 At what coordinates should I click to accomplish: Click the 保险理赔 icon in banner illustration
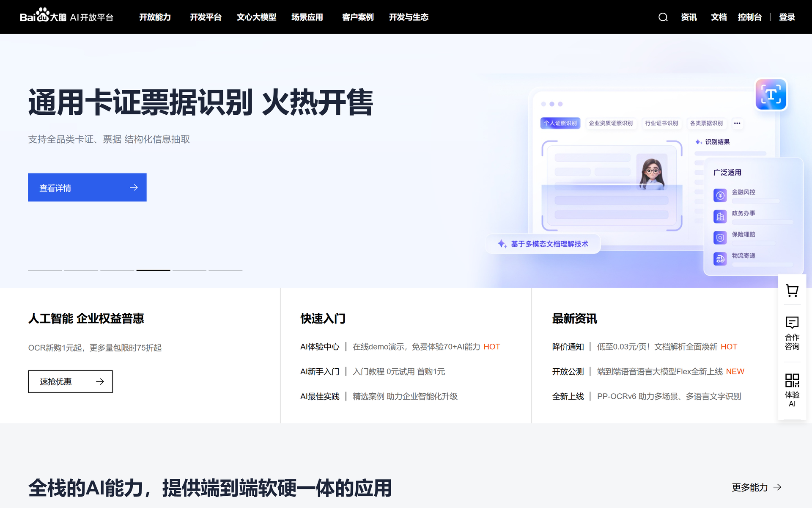[x=720, y=237]
